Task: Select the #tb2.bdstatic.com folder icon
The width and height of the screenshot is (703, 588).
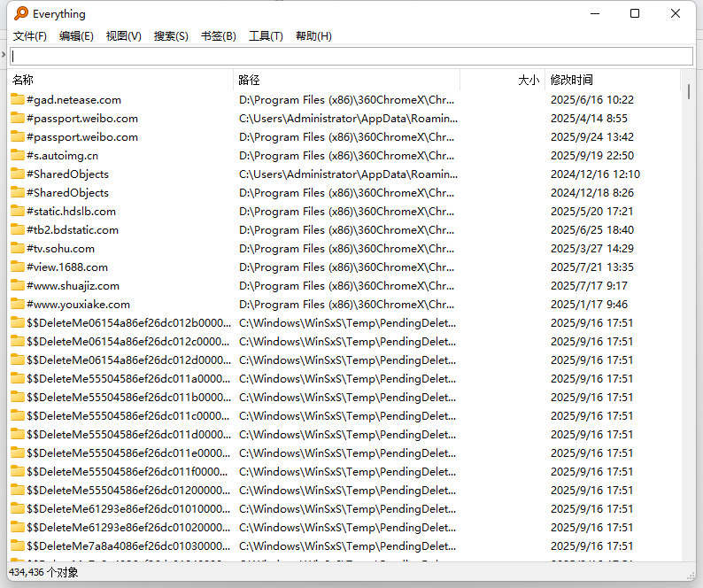Action: [x=18, y=229]
